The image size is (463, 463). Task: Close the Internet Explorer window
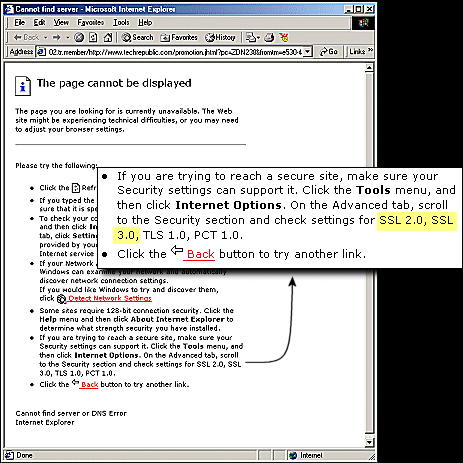(369, 9)
